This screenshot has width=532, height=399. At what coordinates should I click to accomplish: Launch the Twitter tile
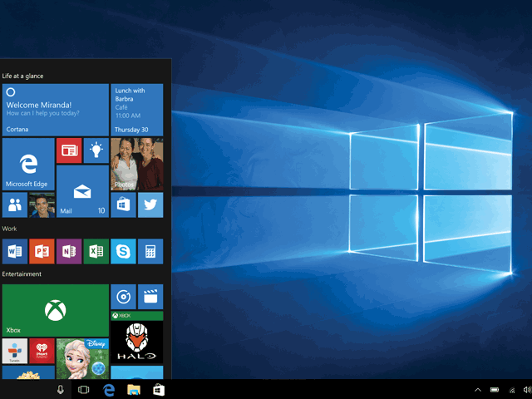[x=150, y=204]
